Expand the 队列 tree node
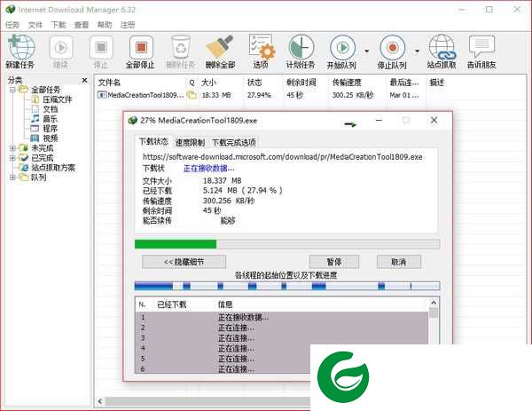This screenshot has height=411, width=532. [12, 178]
